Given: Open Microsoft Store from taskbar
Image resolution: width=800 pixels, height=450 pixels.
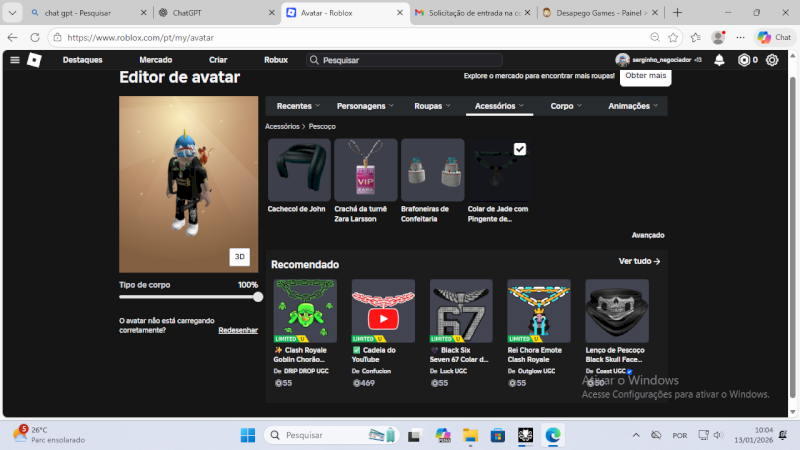Looking at the screenshot, I should (x=497, y=435).
